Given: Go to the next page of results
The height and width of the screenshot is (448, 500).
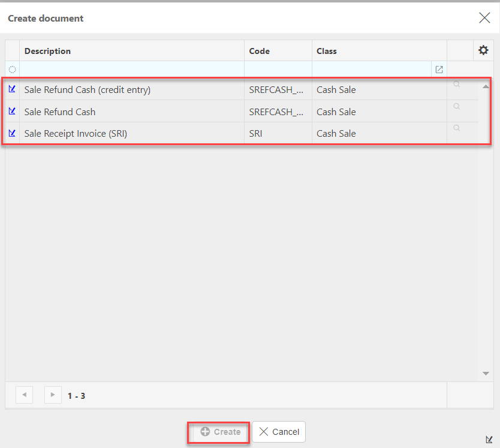Looking at the screenshot, I should pos(53,395).
